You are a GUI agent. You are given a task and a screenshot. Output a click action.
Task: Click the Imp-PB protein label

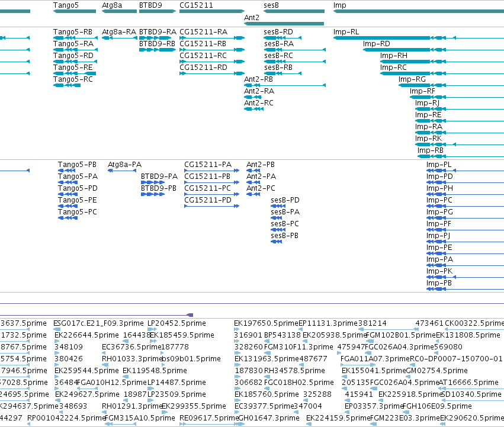pos(439,283)
